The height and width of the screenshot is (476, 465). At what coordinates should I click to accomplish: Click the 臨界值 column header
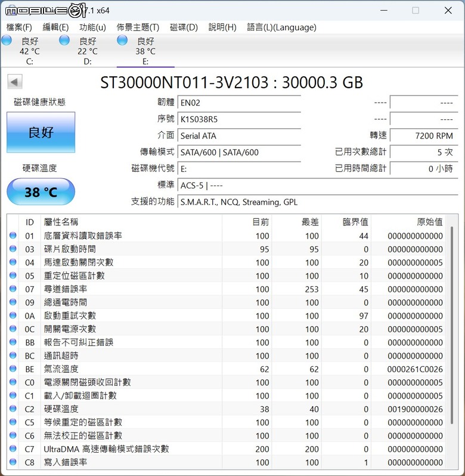(346, 222)
